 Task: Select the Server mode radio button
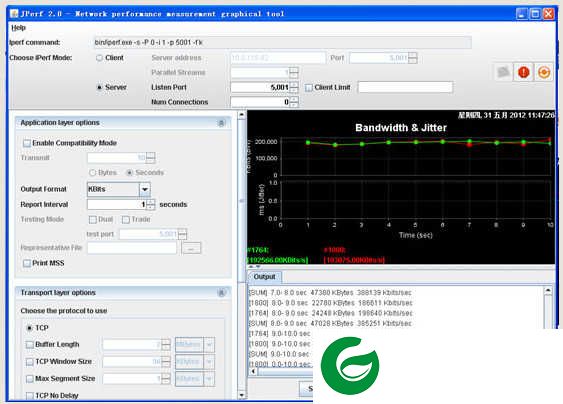coord(99,87)
